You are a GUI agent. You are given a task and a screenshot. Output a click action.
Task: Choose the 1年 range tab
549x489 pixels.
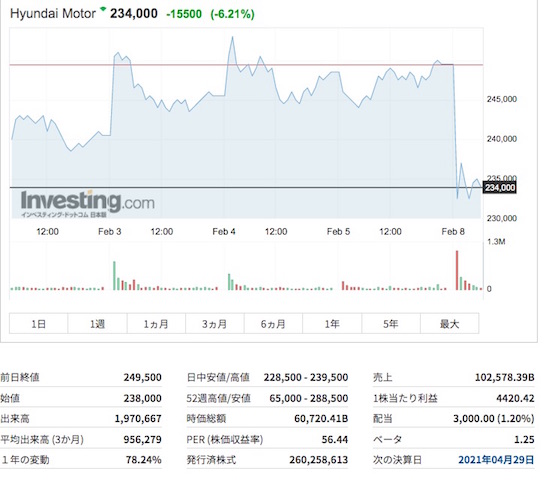(x=332, y=324)
